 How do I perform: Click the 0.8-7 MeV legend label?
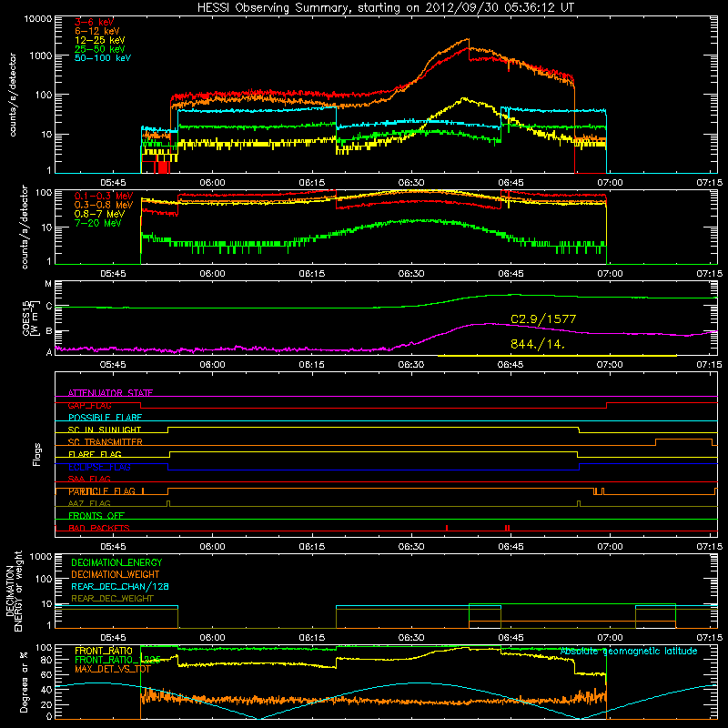[99, 215]
